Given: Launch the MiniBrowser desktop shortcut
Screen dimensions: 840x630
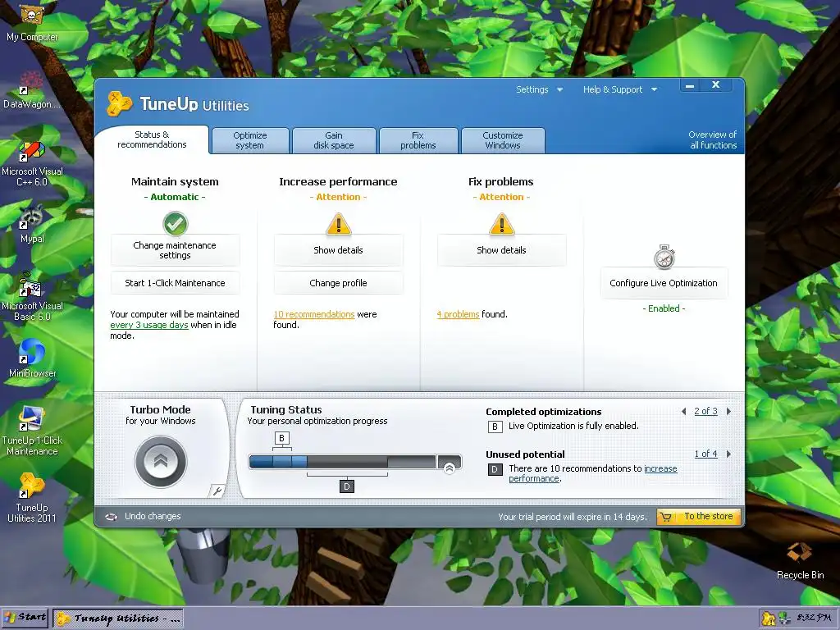Looking at the screenshot, I should point(32,358).
